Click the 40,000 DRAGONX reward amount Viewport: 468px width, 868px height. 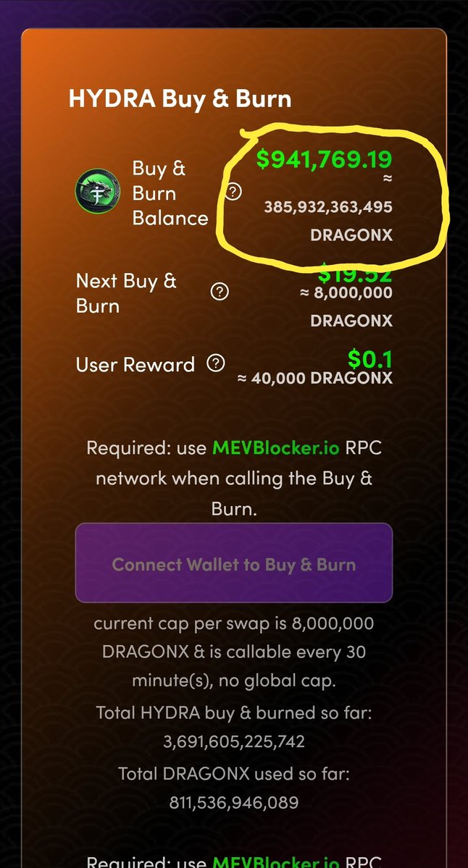(314, 379)
